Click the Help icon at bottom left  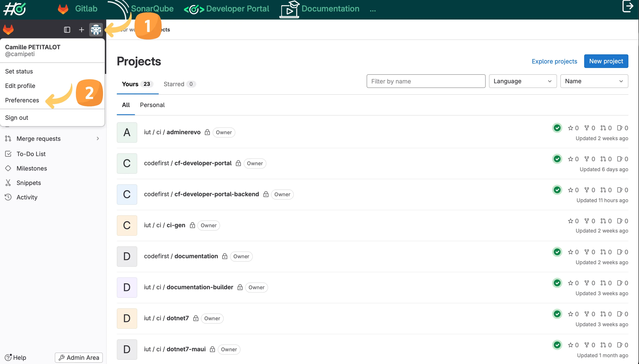(x=8, y=357)
